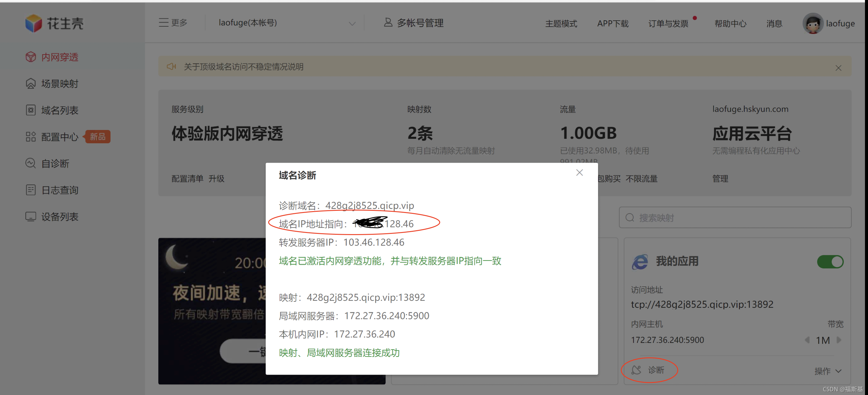This screenshot has height=395, width=868.
Task: Click access address tcp://428g2j8525.qicp.vip:13892
Action: 702,304
